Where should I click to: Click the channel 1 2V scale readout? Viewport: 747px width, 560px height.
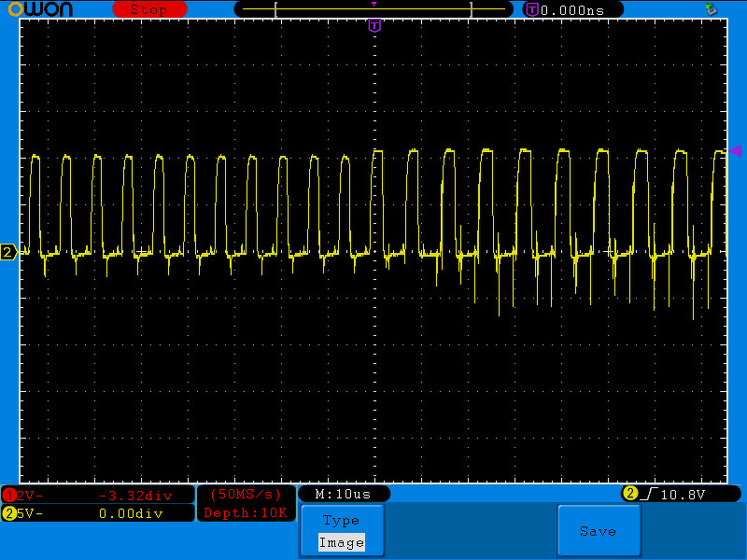coord(30,496)
